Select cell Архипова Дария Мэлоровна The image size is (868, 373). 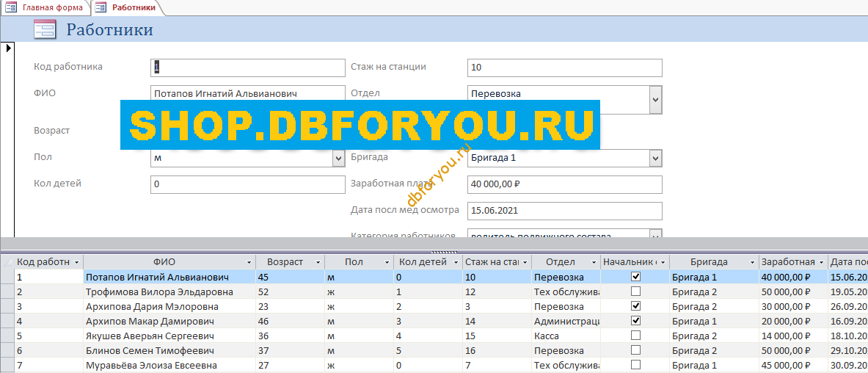tap(169, 306)
